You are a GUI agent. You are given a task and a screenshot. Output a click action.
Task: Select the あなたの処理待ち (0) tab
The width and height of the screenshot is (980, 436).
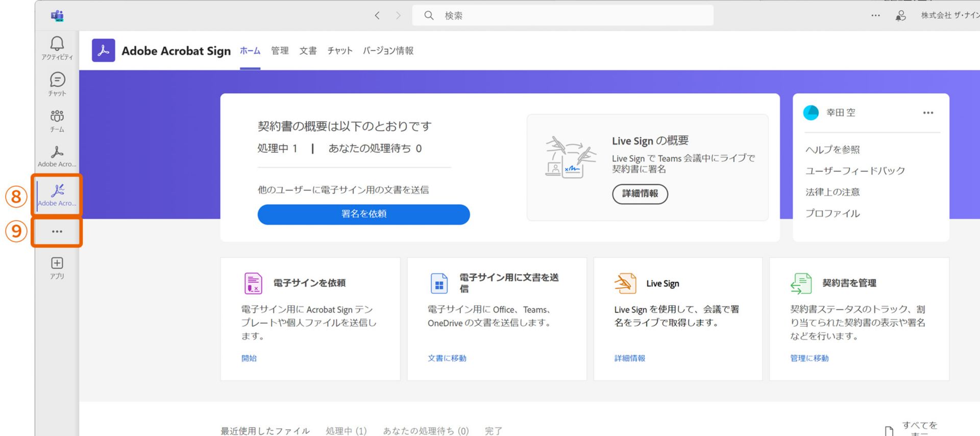tap(426, 431)
